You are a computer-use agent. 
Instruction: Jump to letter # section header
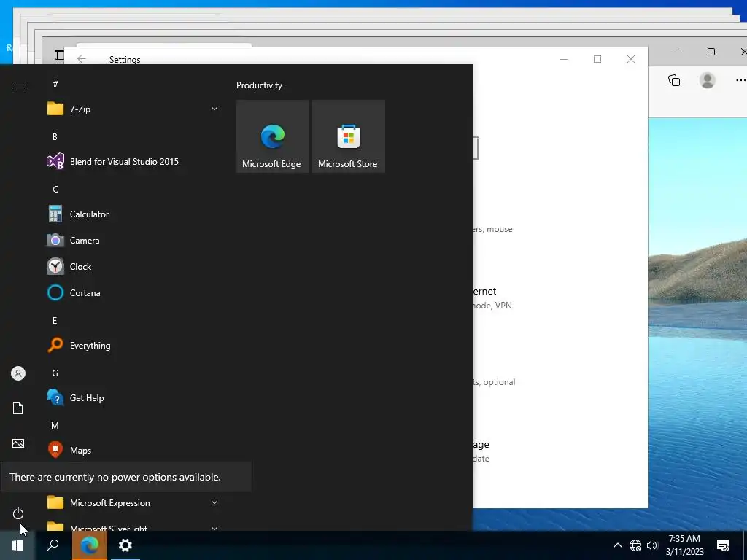[x=55, y=84]
